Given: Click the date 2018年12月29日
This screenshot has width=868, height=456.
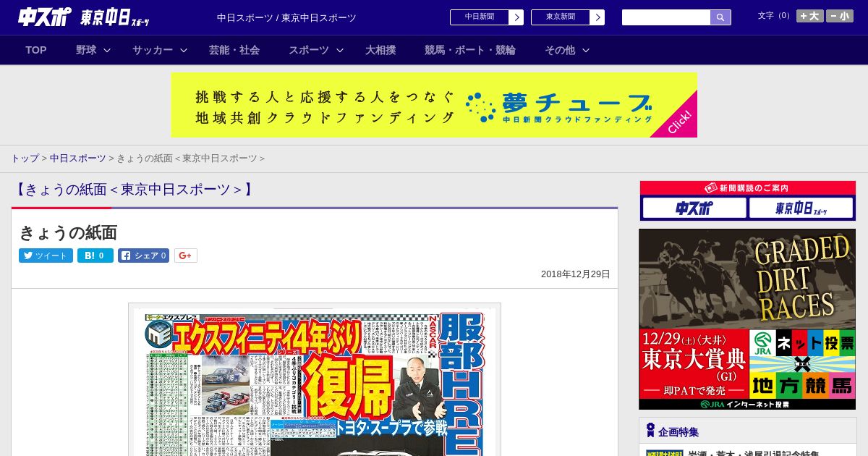Looking at the screenshot, I should coord(576,274).
